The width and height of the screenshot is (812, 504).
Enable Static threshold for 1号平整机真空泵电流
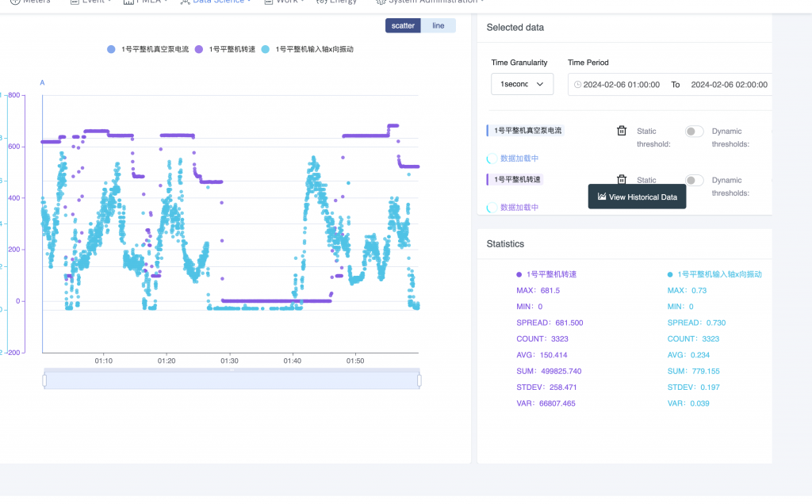[694, 132]
